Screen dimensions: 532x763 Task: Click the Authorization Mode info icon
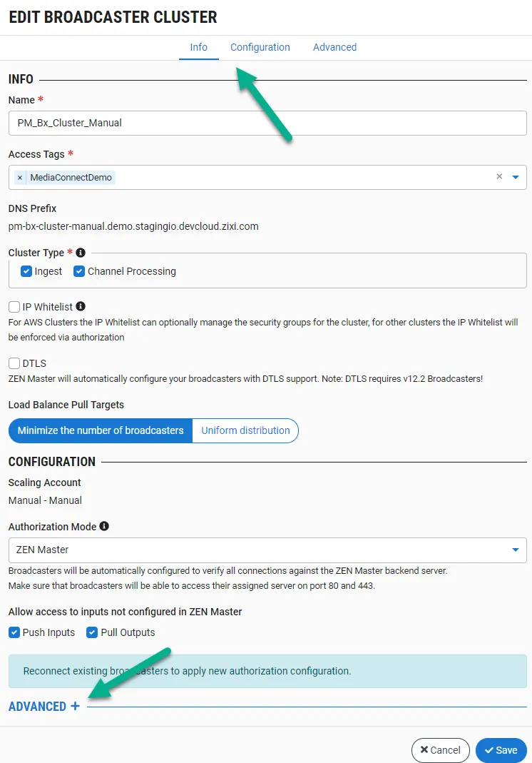coord(104,526)
